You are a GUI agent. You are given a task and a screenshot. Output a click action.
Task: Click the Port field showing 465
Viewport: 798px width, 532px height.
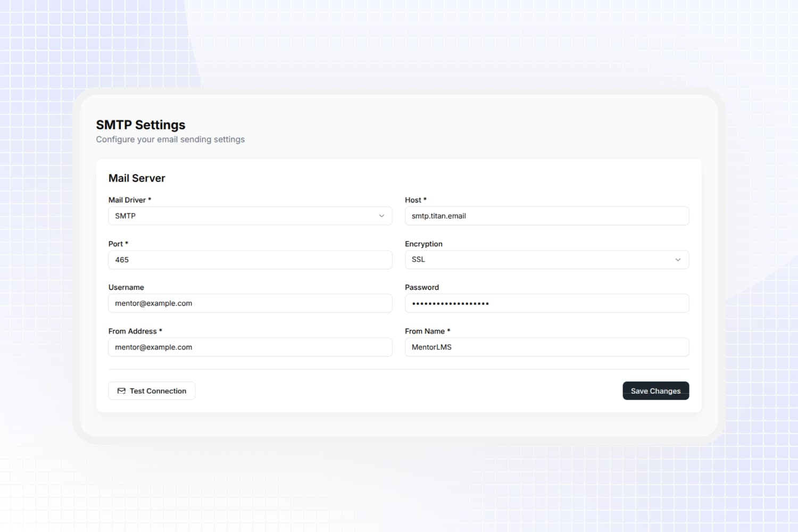250,260
